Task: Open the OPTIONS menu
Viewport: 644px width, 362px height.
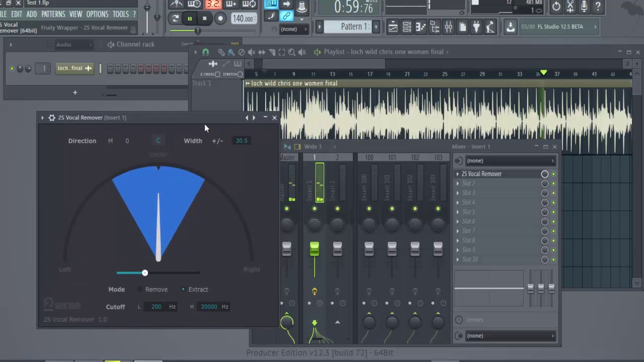Action: tap(98, 14)
